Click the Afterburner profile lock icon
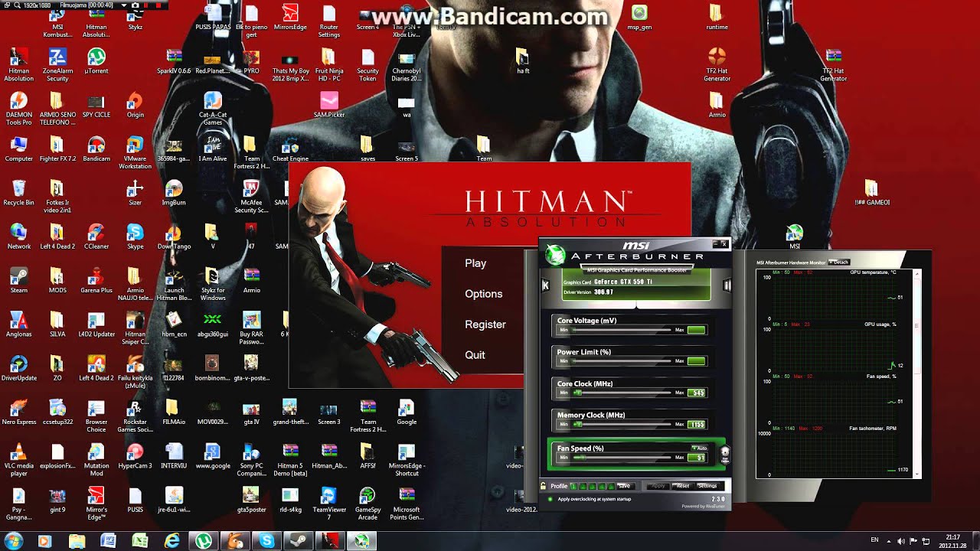This screenshot has width=980, height=551. pos(544,486)
